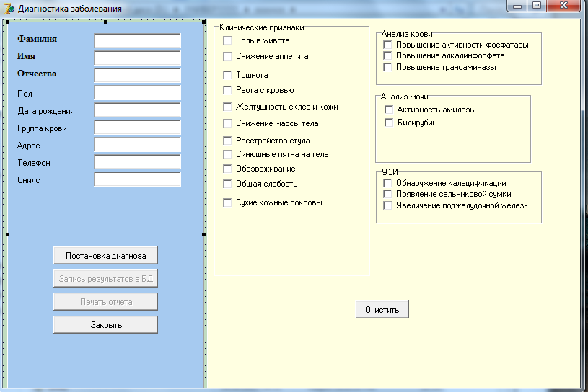Click the Постановка диагноза button
This screenshot has height=392, width=588.
coord(105,255)
